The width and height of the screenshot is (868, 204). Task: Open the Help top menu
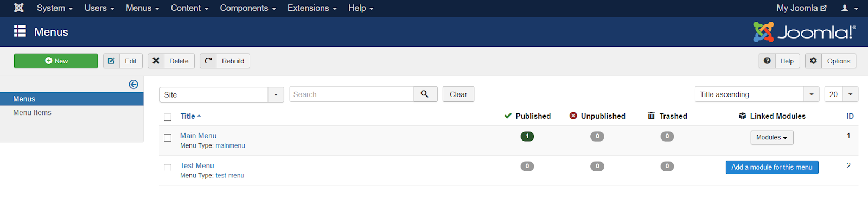361,8
